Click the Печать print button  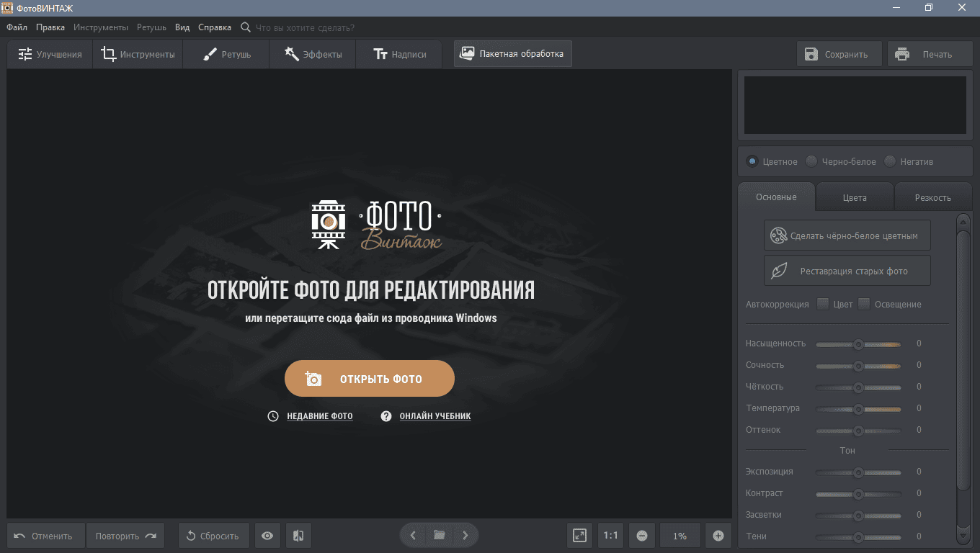click(930, 54)
